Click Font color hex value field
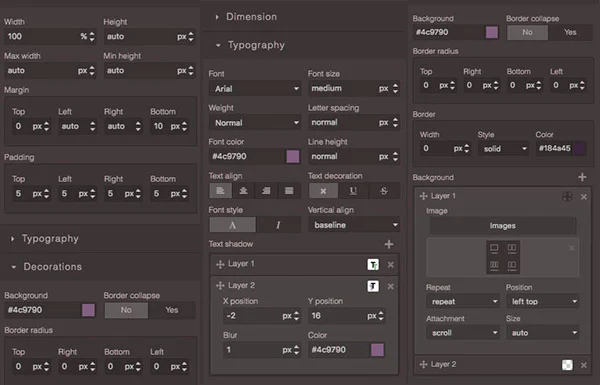 pyautogui.click(x=248, y=157)
